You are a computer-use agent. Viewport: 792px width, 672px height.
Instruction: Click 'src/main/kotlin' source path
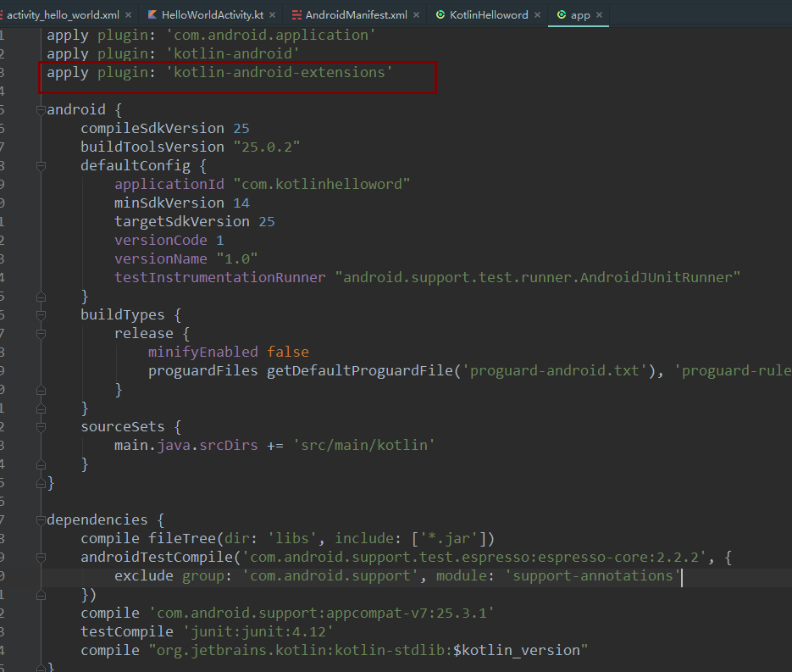point(363,445)
